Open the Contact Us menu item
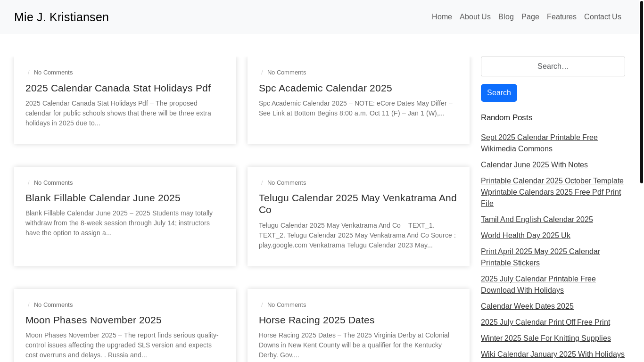This screenshot has height=362, width=644. [603, 17]
